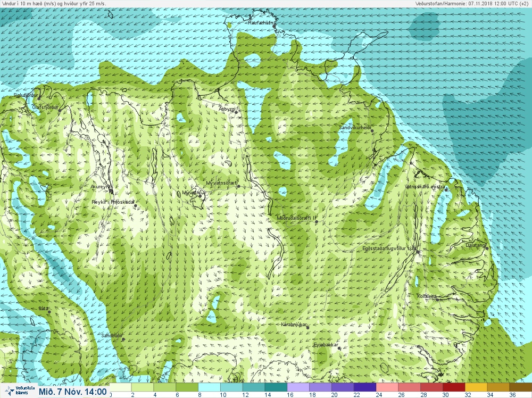
Task: Click the Vindur í 10 m hæð title
Action: [53, 3]
